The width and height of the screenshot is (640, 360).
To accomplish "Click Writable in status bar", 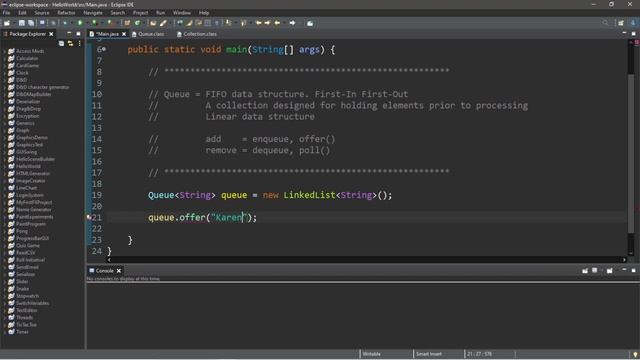I will 371,354.
